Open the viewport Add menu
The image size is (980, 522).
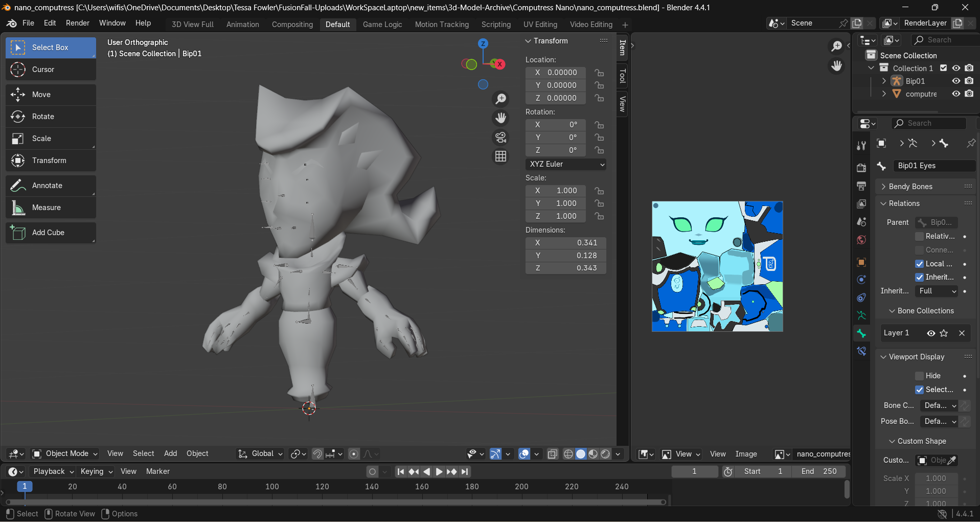pyautogui.click(x=170, y=453)
